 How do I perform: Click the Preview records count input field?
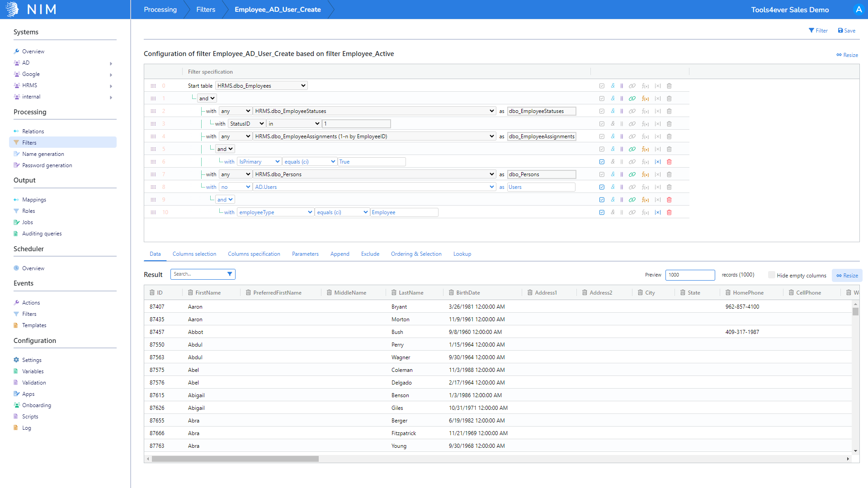coord(689,275)
